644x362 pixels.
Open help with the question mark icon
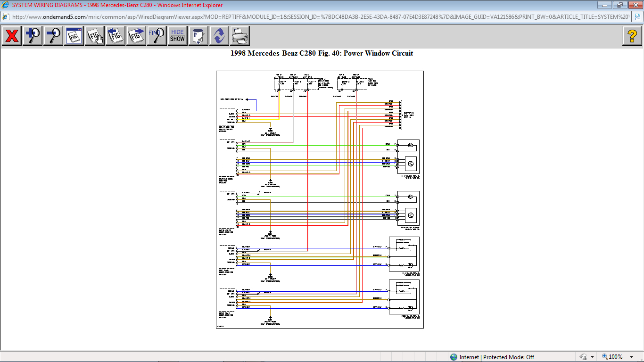(x=632, y=36)
